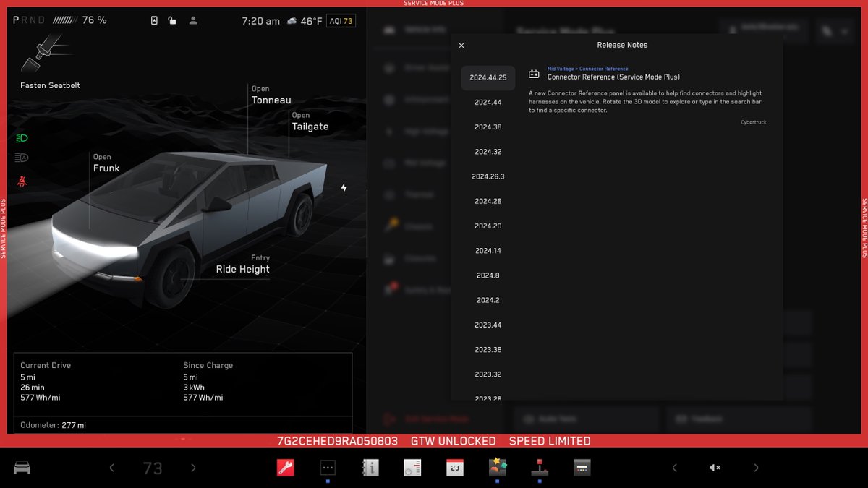Tap the 46°F outside temperature
The height and width of the screenshot is (488, 868).
click(312, 21)
